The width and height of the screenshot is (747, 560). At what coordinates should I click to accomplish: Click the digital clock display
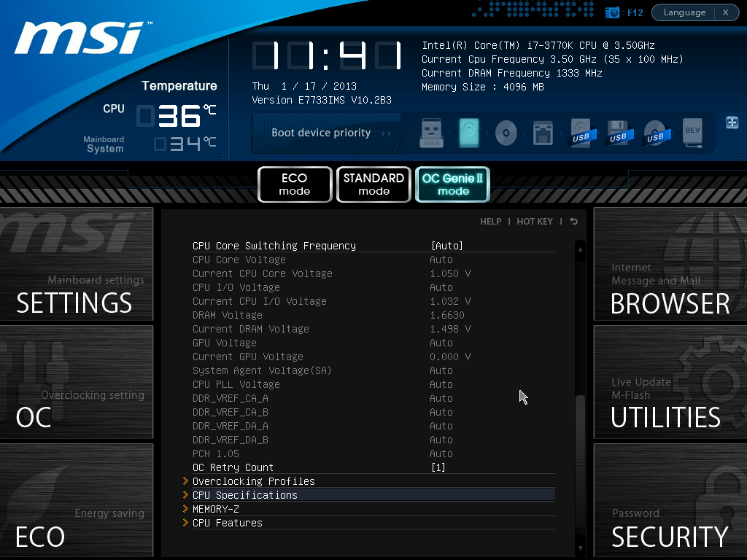point(328,55)
